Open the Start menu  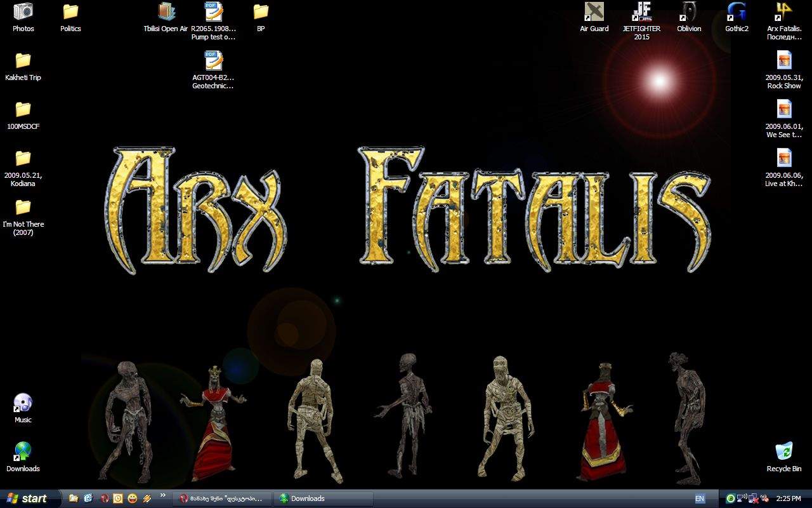27,498
